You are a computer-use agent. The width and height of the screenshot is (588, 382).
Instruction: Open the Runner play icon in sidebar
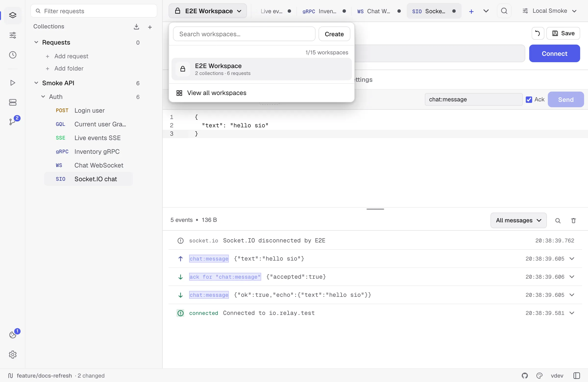point(12,83)
